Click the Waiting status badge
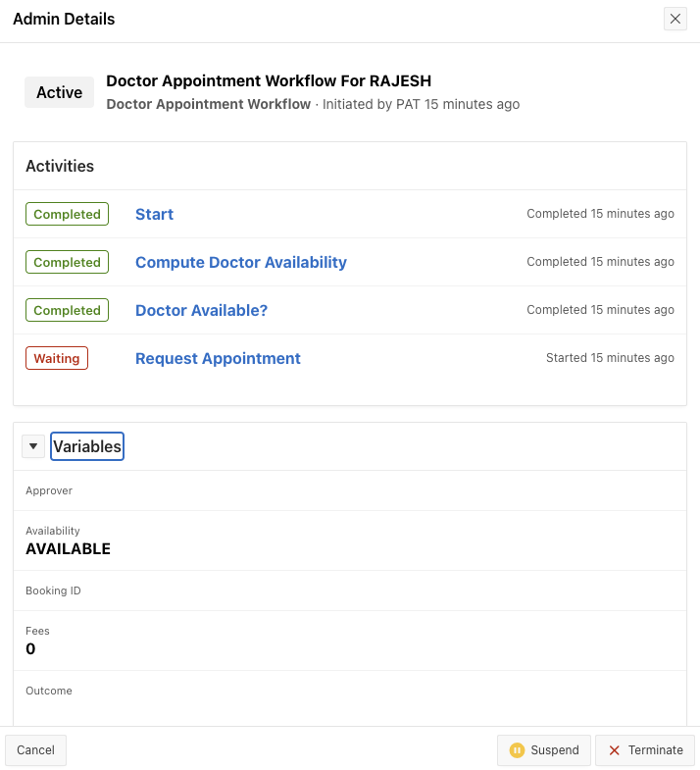This screenshot has width=700, height=770. tap(57, 358)
